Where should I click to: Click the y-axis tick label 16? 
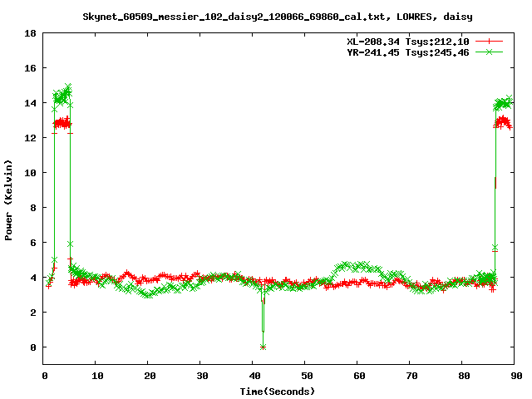30,68
